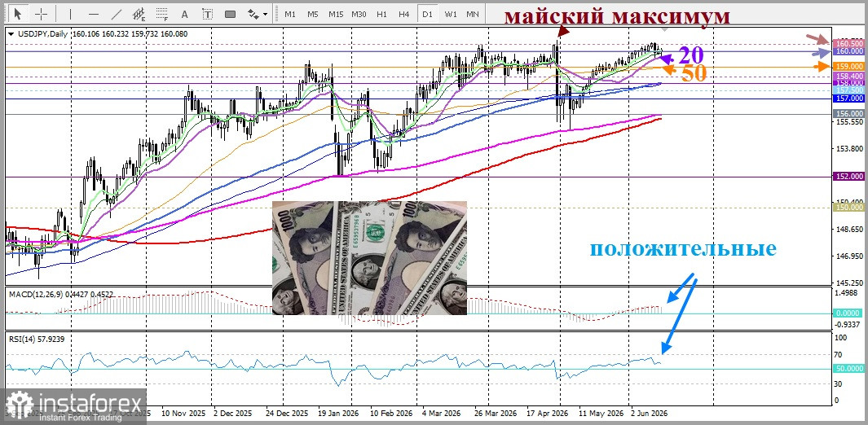Screen dimensions: 868x425
Task: Click the 19 Jan 2026 date label
Action: tap(337, 414)
